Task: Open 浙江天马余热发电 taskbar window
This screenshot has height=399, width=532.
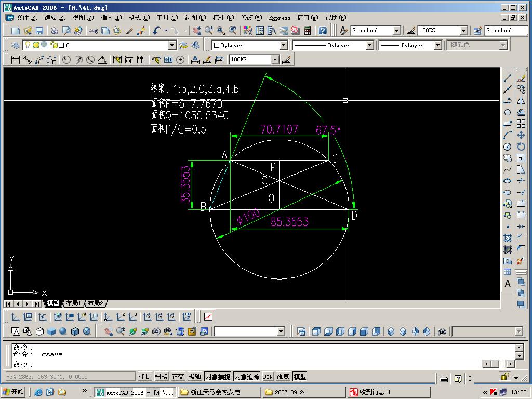Action: [219, 392]
